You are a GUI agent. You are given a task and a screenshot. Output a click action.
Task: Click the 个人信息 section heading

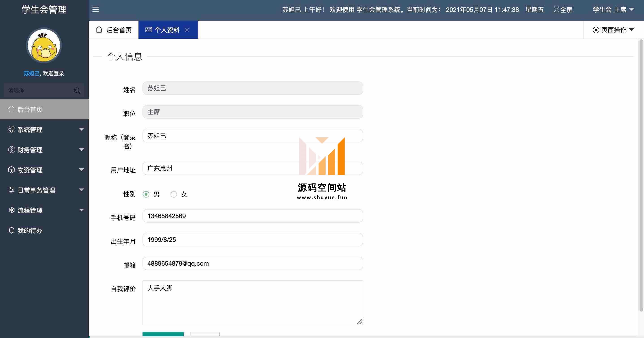pyautogui.click(x=125, y=56)
